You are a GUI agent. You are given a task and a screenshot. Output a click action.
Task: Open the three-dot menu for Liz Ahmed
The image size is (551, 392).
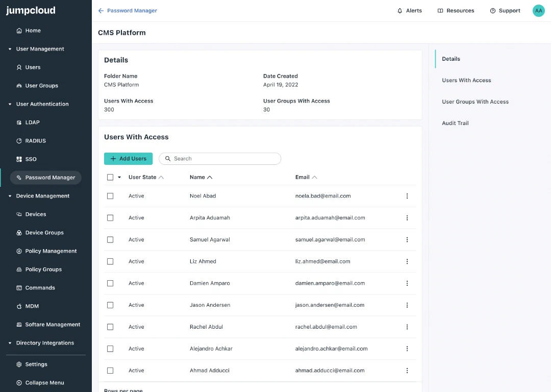pos(407,261)
